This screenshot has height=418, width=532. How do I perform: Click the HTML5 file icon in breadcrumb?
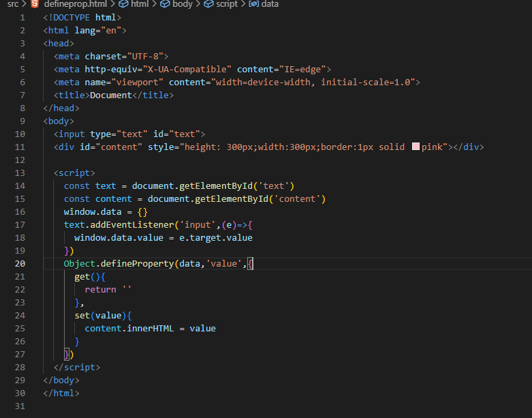(35, 3)
